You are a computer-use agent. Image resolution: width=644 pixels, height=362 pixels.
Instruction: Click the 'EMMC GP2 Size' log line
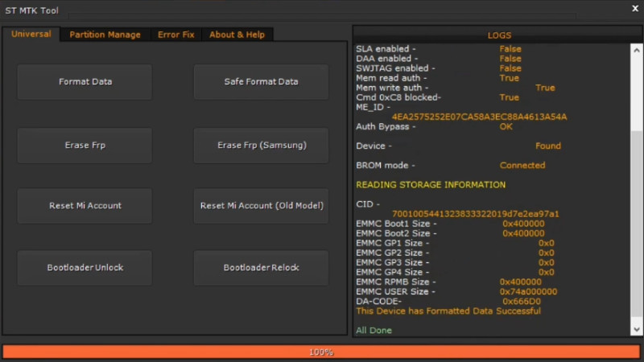(455, 253)
